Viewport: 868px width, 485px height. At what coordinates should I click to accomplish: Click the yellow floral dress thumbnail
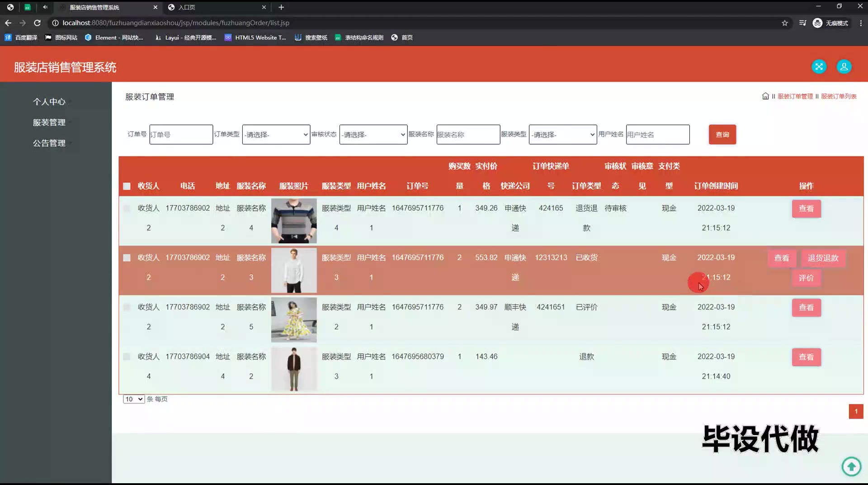pos(294,319)
